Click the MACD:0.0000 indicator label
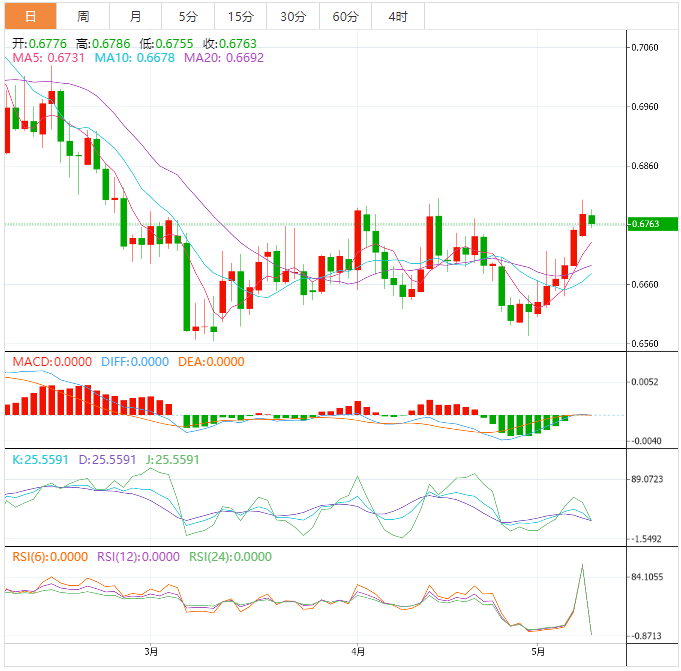 [52, 362]
